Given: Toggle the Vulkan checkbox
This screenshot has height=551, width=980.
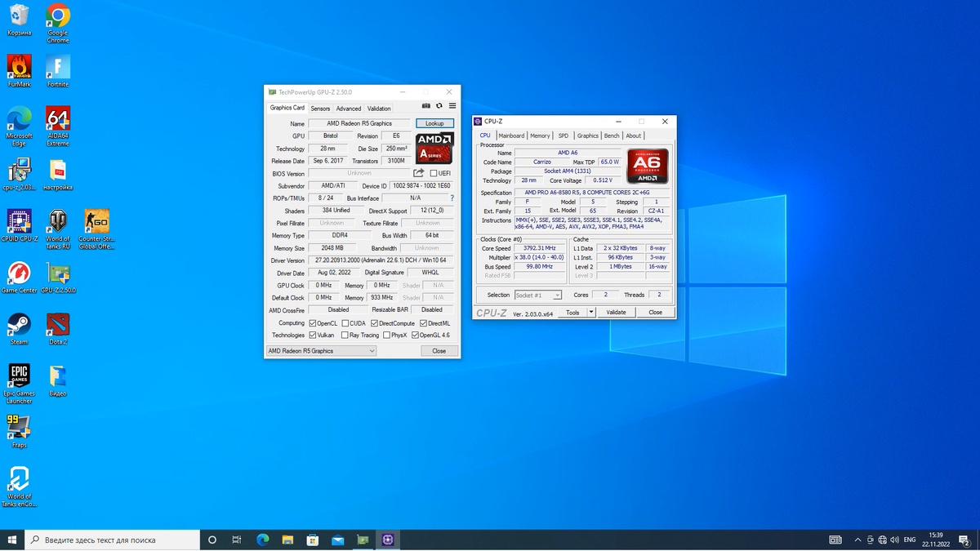Looking at the screenshot, I should point(312,335).
